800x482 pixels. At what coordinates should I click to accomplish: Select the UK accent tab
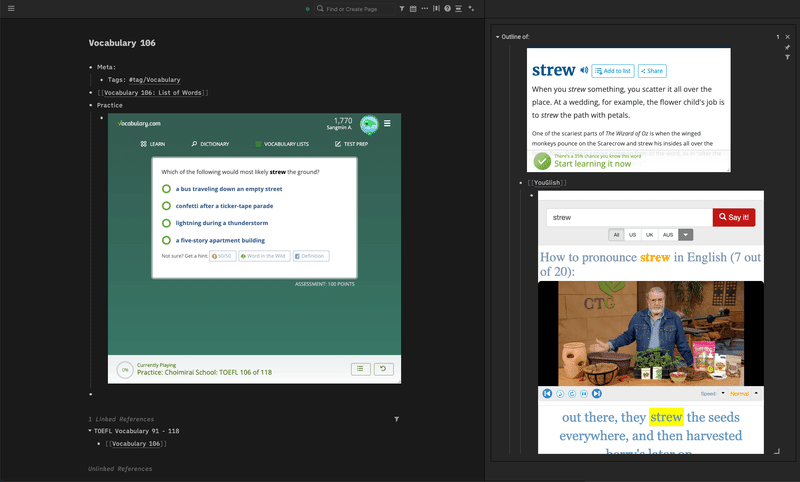point(649,235)
